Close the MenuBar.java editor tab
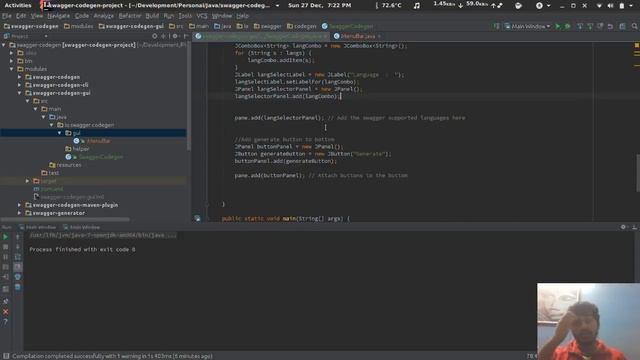The height and width of the screenshot is (360, 640). pyautogui.click(x=379, y=36)
